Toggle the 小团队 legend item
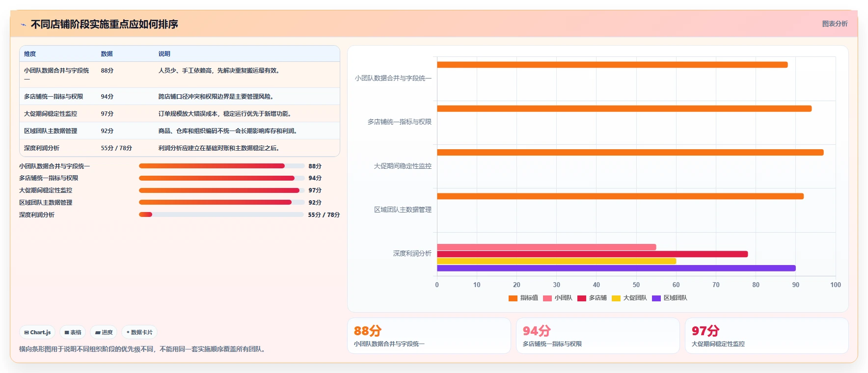This screenshot has height=373, width=868. (558, 298)
